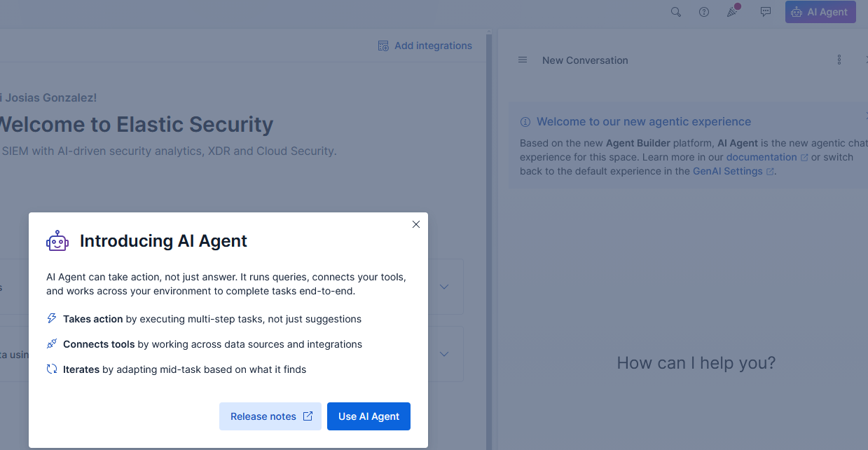868x450 pixels.
Task: Expand the second onboarding card chevron
Action: pyautogui.click(x=444, y=354)
